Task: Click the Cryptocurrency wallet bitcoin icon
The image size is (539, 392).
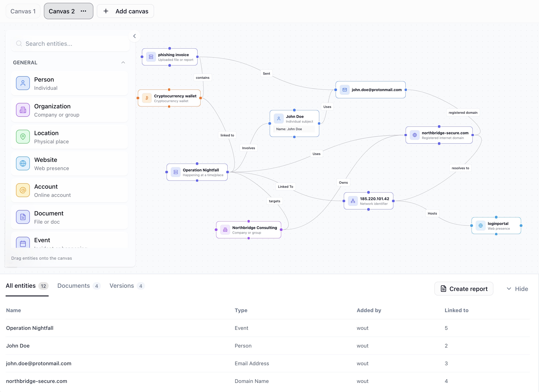Action: pyautogui.click(x=147, y=98)
